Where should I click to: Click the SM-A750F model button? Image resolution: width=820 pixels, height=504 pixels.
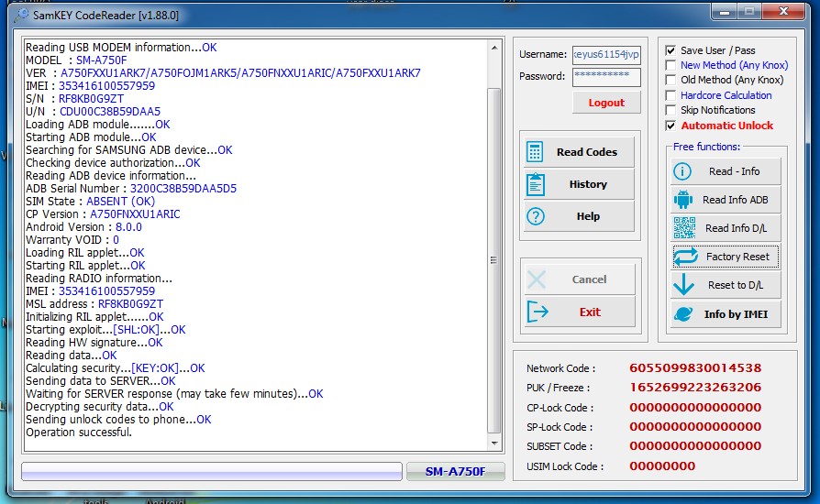pos(455,471)
